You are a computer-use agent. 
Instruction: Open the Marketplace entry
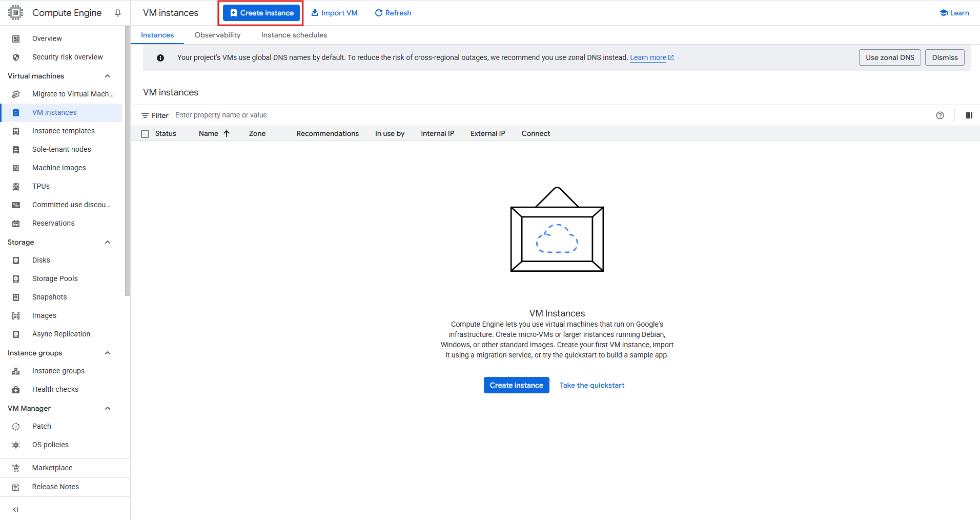point(52,467)
